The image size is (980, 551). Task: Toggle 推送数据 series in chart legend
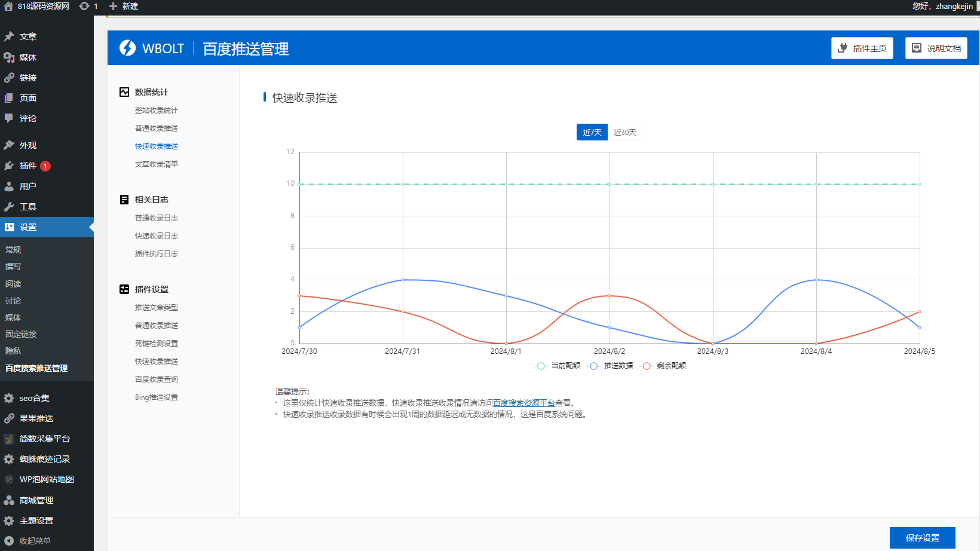pos(610,366)
